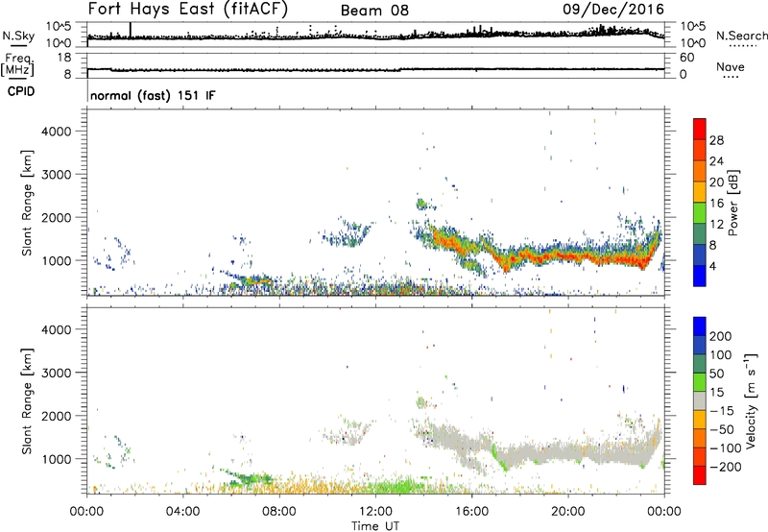
Task: Select the N.Sky legend label
Action: [18, 36]
